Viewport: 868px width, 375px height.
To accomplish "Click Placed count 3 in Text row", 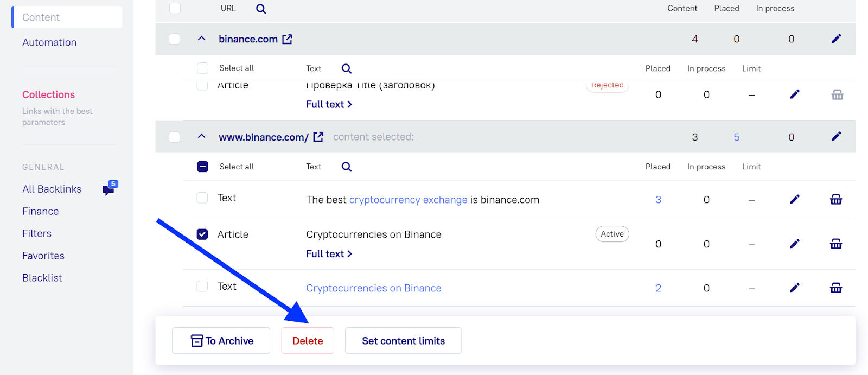I will coord(658,200).
